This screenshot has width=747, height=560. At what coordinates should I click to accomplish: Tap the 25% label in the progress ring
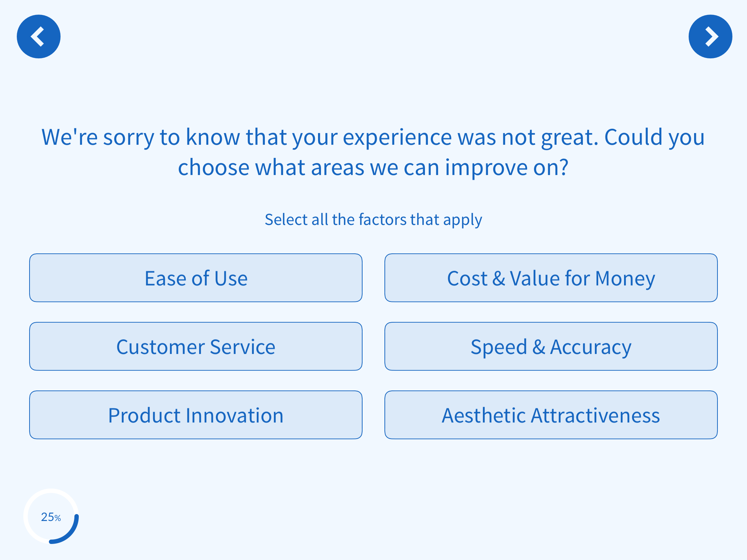coord(51,517)
